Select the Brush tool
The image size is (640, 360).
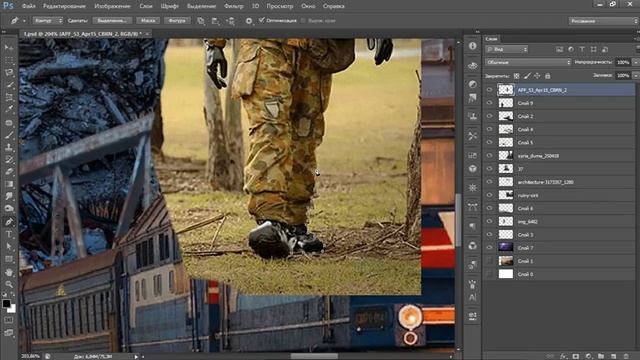(x=9, y=135)
